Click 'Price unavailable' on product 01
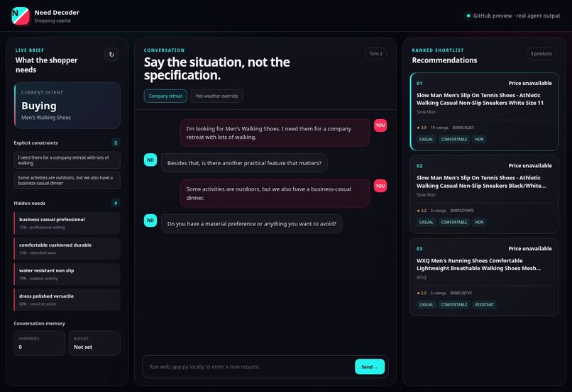The height and width of the screenshot is (392, 572). point(530,83)
